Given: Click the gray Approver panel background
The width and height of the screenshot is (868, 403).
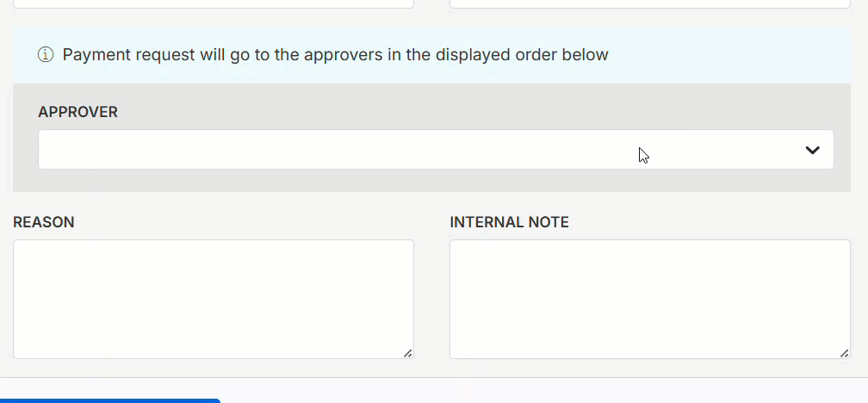Looking at the screenshot, I should pyautogui.click(x=431, y=181).
